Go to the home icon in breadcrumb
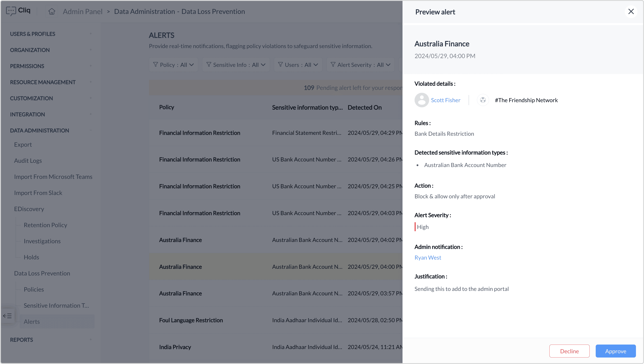This screenshot has width=644, height=364. (x=51, y=11)
